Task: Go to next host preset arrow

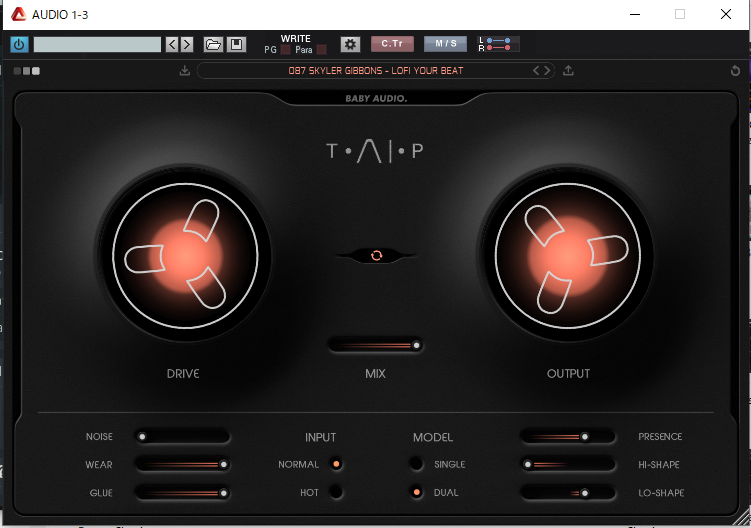Action: pos(187,45)
